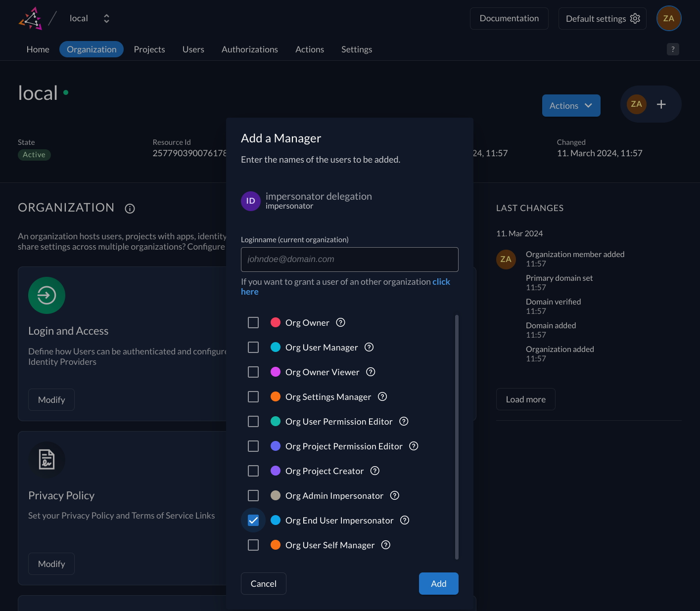The height and width of the screenshot is (611, 700).
Task: Open your ZA account avatar menu
Action: click(669, 18)
